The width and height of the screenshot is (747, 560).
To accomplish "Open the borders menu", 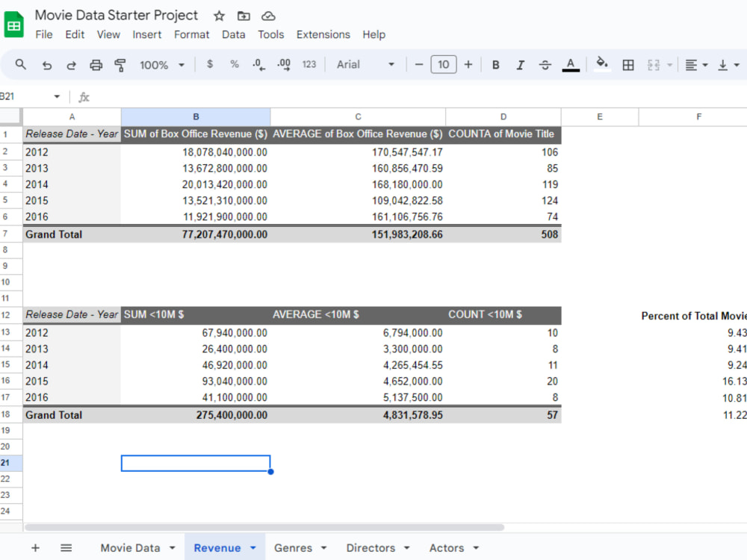I will tap(628, 65).
